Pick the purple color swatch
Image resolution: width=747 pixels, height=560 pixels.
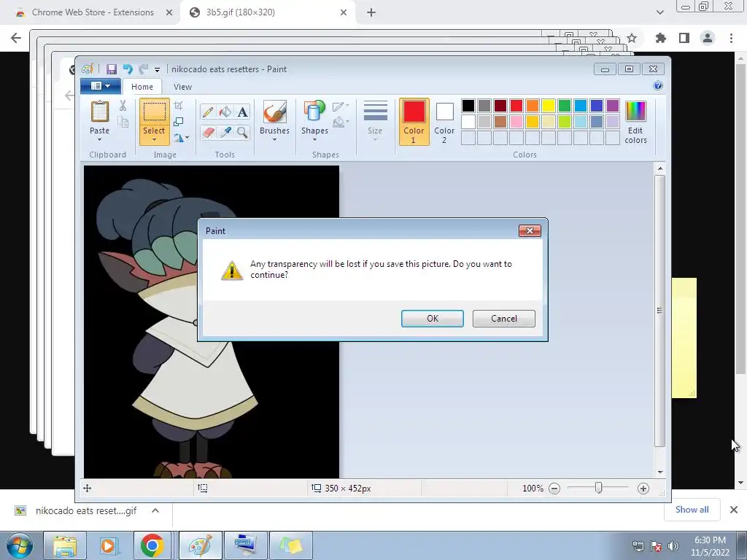pos(613,106)
